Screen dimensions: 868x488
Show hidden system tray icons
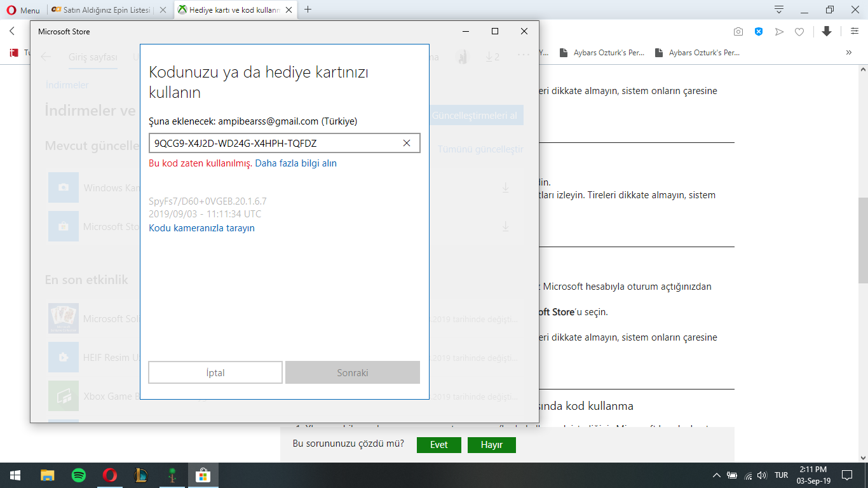pos(717,475)
